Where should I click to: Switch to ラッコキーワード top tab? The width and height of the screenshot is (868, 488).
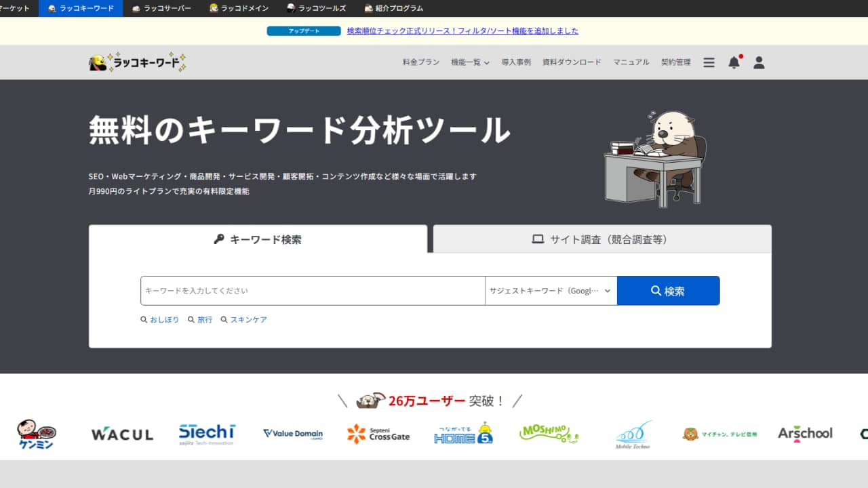click(81, 8)
